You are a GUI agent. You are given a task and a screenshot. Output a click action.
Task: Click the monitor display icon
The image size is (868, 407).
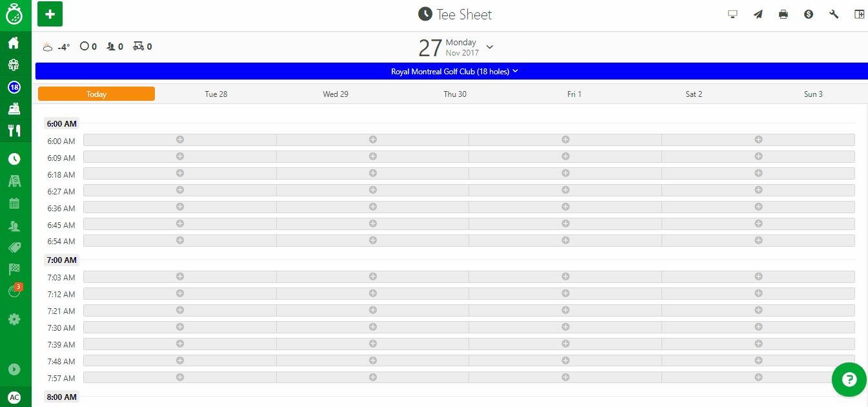coord(732,14)
